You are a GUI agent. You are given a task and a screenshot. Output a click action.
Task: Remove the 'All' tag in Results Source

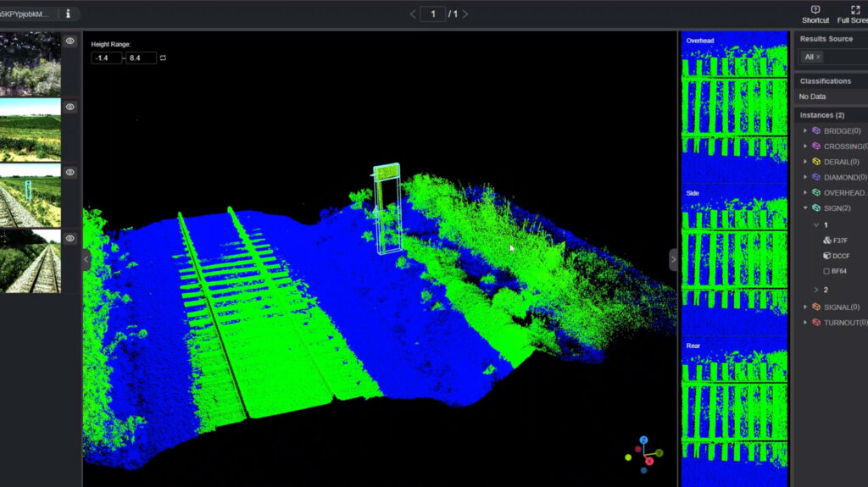(x=818, y=57)
